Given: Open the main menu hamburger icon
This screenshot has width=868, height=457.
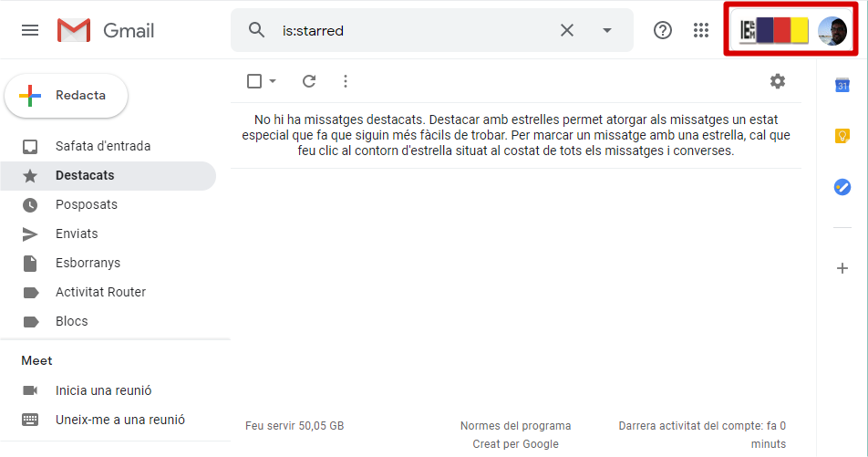Looking at the screenshot, I should (x=30, y=30).
